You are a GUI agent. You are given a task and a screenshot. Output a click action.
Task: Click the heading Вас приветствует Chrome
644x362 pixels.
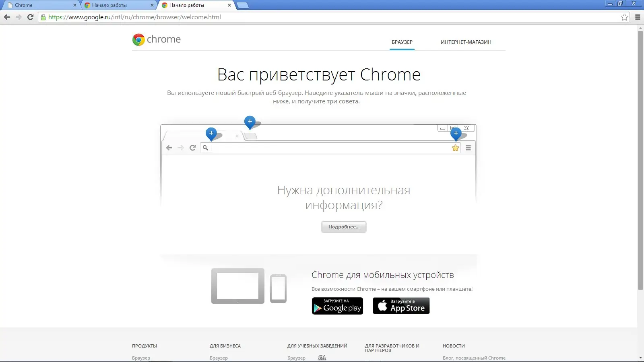[x=319, y=74]
